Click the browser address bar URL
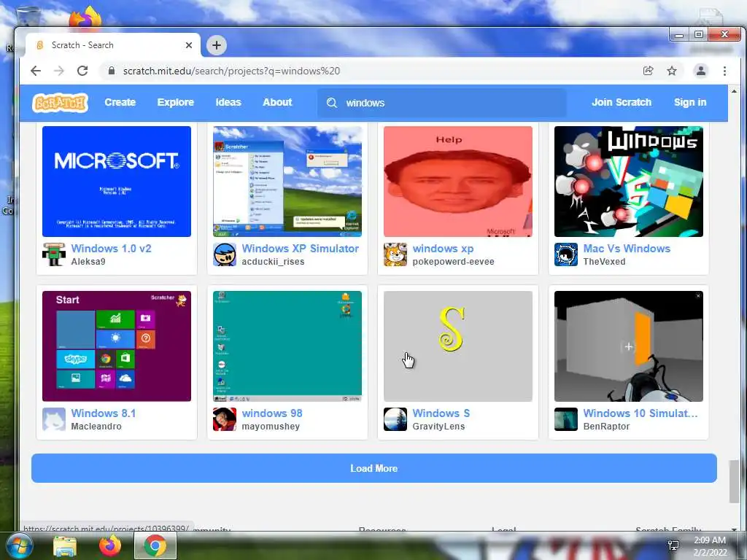Viewport: 747px width, 560px height. 231,71
